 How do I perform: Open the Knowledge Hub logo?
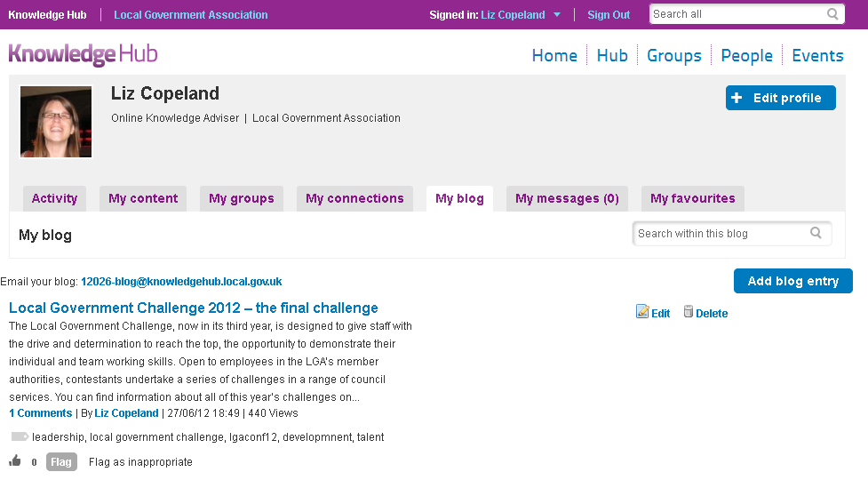click(83, 55)
